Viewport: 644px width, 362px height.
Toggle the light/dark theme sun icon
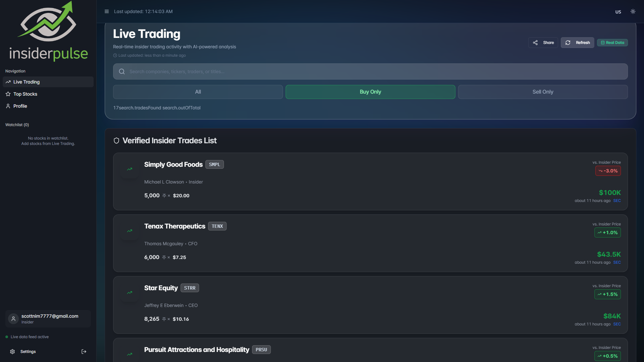[x=633, y=11]
